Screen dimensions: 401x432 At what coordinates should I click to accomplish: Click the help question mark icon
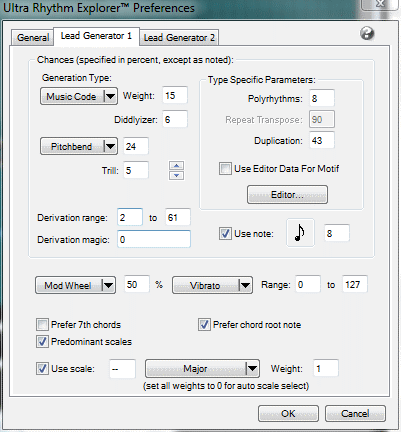(x=367, y=34)
